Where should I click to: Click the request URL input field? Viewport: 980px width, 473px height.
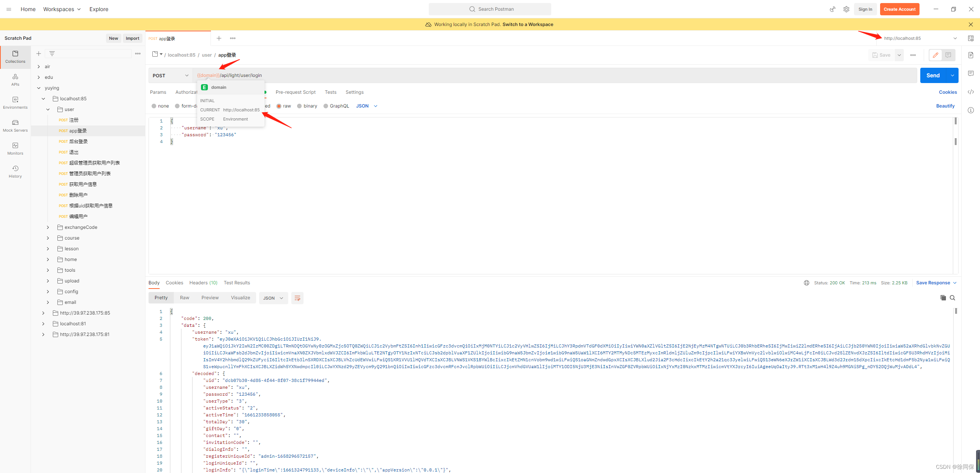(536, 75)
